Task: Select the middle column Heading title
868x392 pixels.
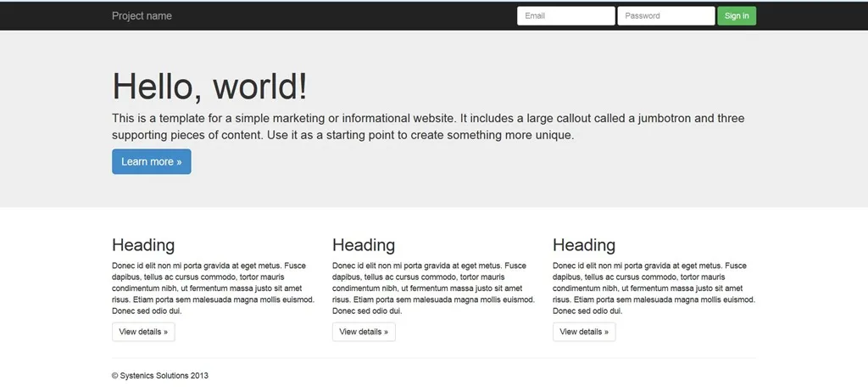Action: (364, 245)
